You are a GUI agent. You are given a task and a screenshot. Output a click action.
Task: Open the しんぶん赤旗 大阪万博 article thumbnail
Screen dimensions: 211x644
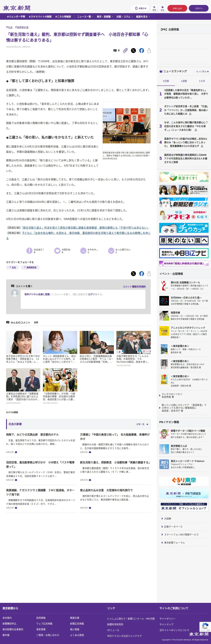(133, 342)
